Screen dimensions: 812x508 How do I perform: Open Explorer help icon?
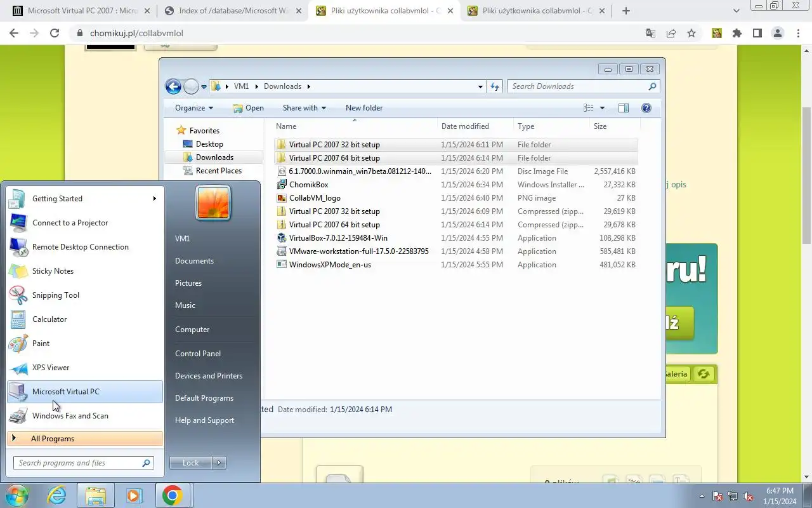coord(646,108)
